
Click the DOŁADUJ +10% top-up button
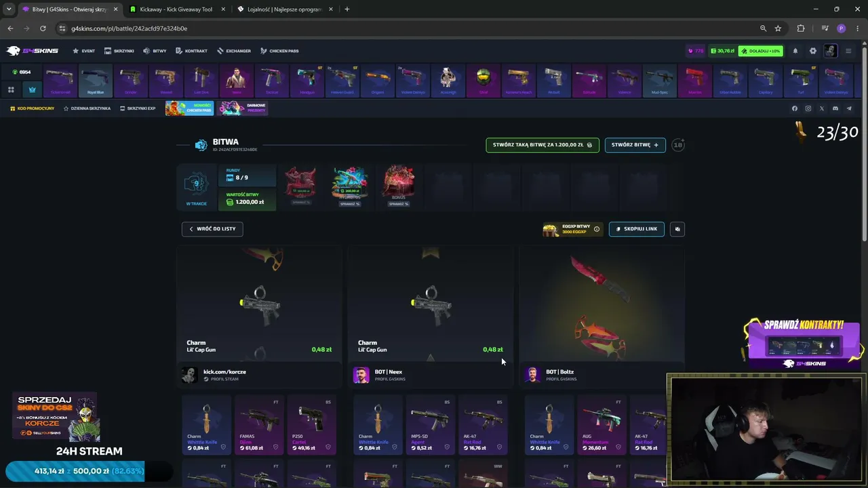point(761,51)
